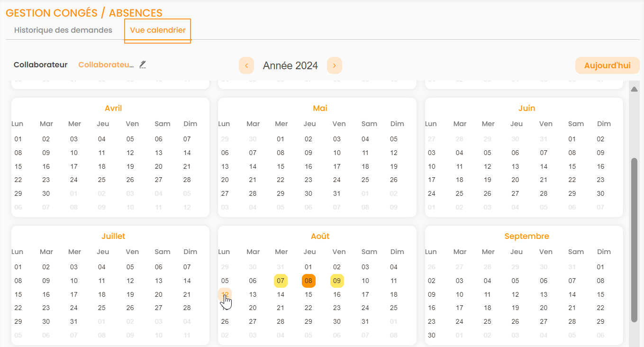This screenshot has width=644, height=347.
Task: Click the edit pencil icon beside Collaborateur
Action: [143, 65]
